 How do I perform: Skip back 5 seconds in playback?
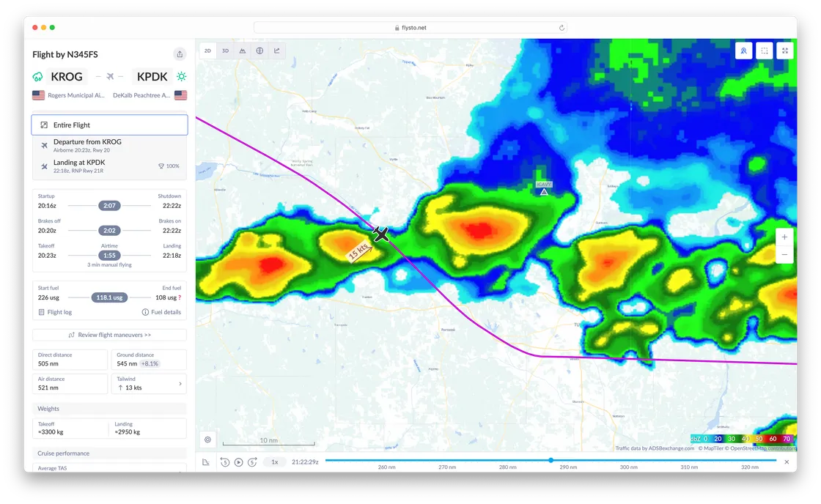[x=225, y=462]
